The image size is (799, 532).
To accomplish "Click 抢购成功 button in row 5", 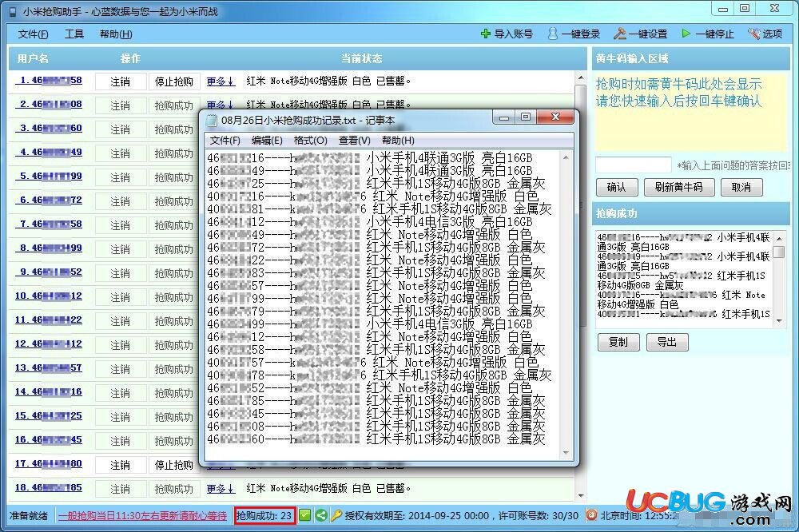I will pyautogui.click(x=173, y=177).
